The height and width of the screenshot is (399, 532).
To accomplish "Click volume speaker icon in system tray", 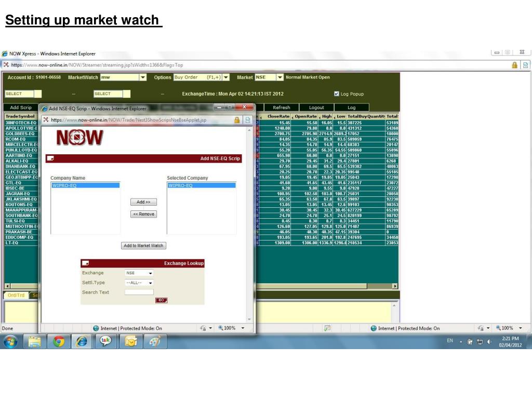I will coord(489,342).
